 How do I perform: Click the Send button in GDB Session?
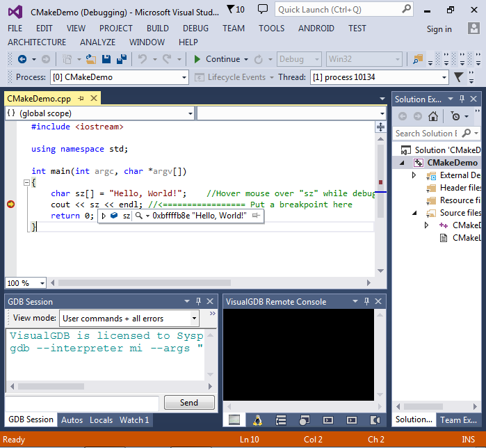(189, 402)
